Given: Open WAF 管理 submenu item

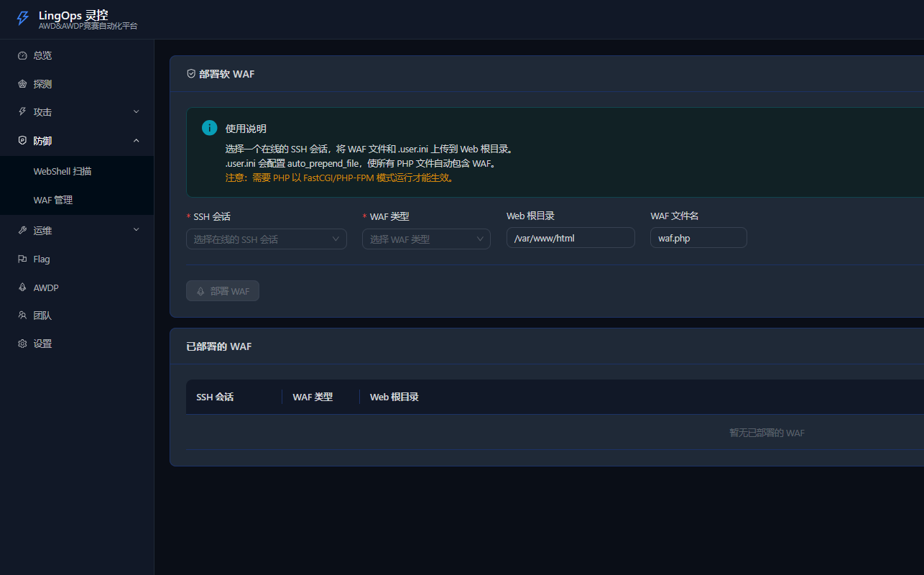Looking at the screenshot, I should coord(77,200).
